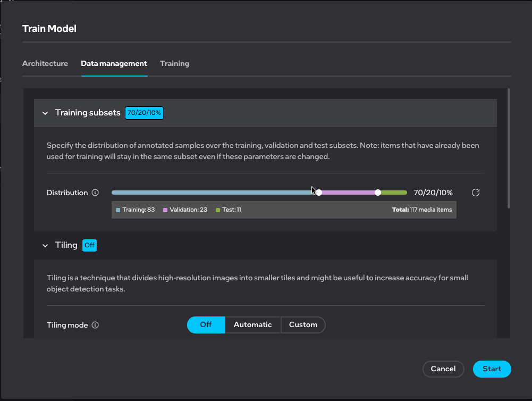Click the training/validation slider handle
532x401 pixels.
(319, 193)
